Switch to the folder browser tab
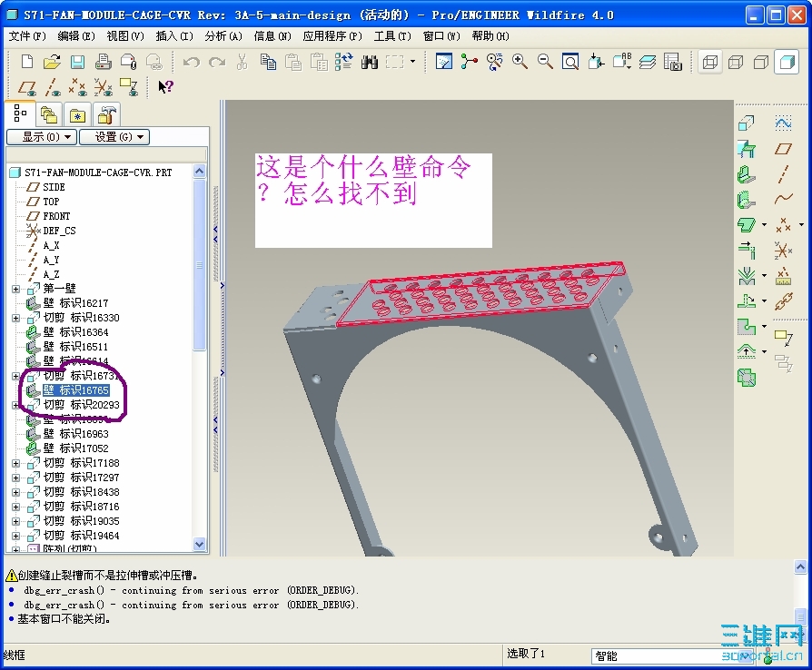This screenshot has width=812, height=670. click(x=49, y=114)
